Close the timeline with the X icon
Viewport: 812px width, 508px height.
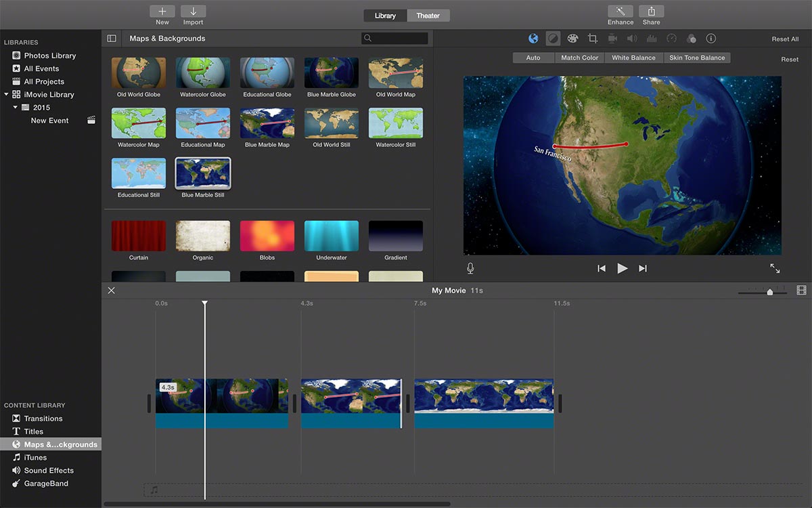(112, 291)
